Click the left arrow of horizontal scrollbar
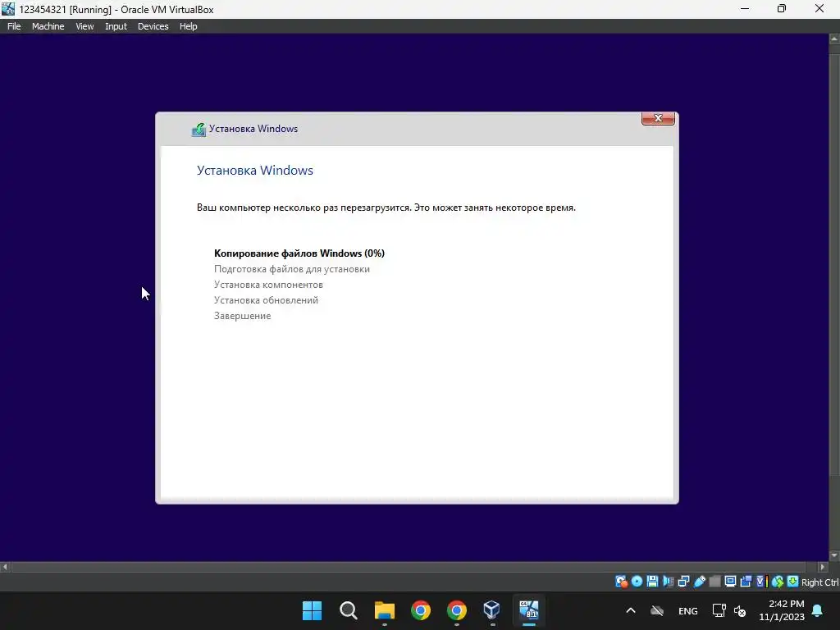Screen dimensions: 840x630 5,566
